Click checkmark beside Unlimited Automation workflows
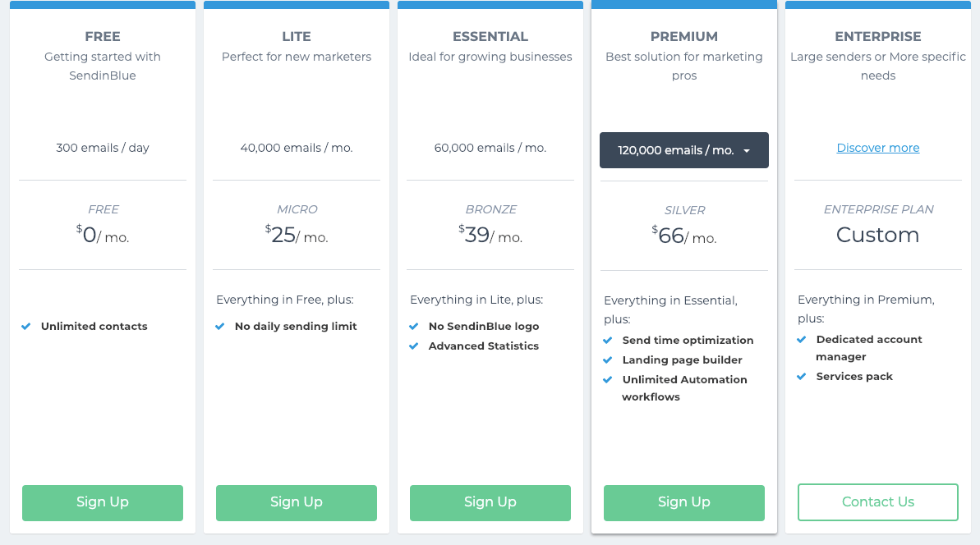This screenshot has height=545, width=980. (x=608, y=379)
